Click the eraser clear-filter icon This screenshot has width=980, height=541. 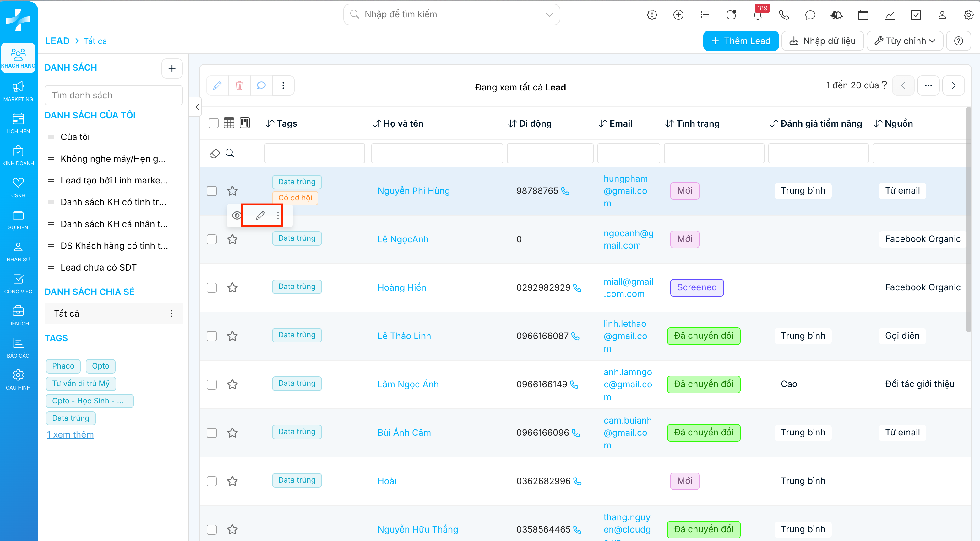tap(215, 153)
